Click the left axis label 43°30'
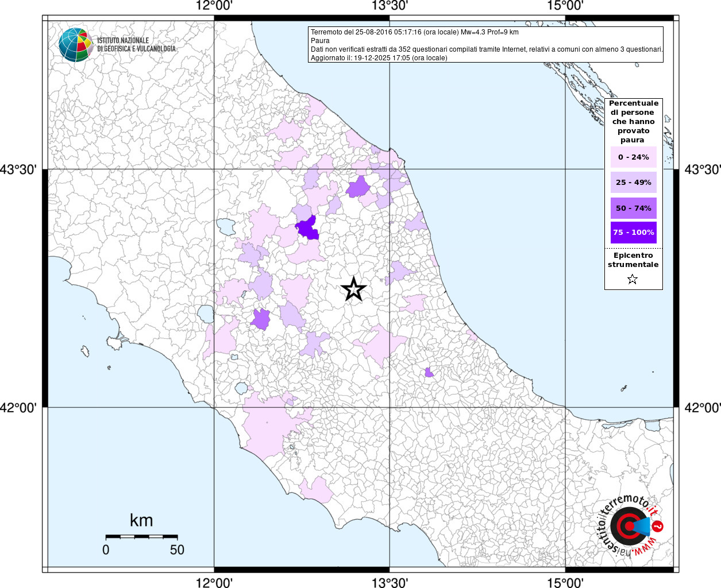The image size is (721, 588). pos(18,169)
